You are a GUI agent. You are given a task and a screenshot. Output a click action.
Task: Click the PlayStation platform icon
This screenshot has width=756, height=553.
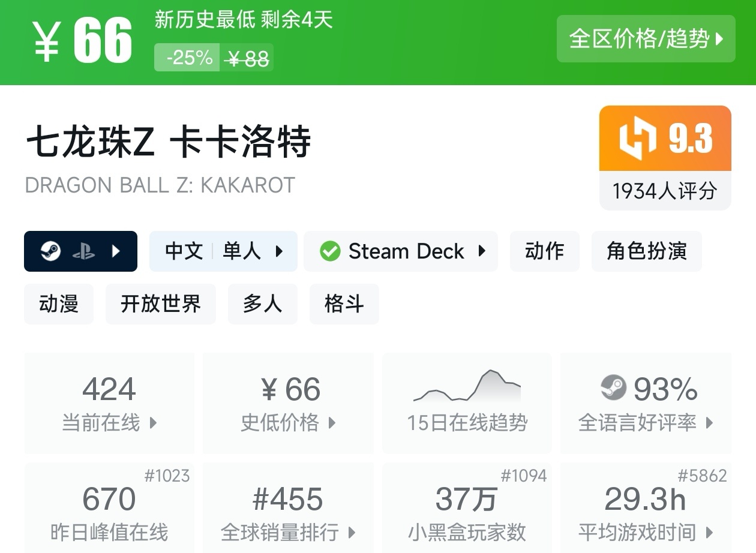pos(83,251)
